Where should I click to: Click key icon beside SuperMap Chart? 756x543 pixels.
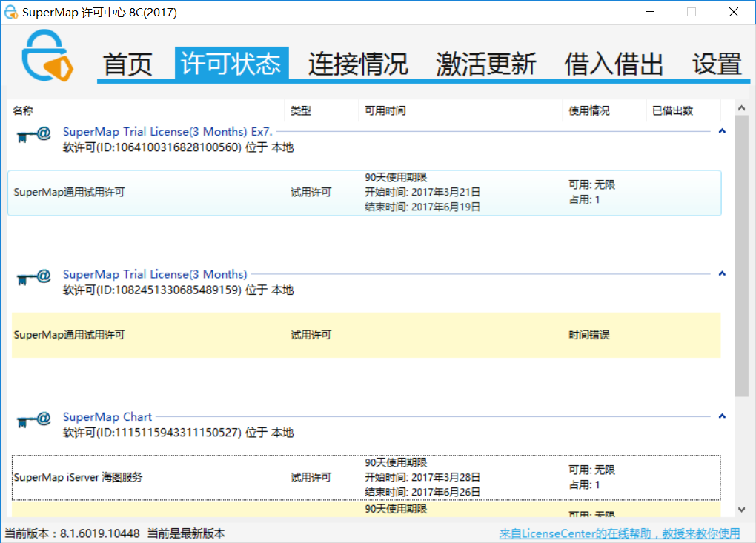[x=33, y=420]
